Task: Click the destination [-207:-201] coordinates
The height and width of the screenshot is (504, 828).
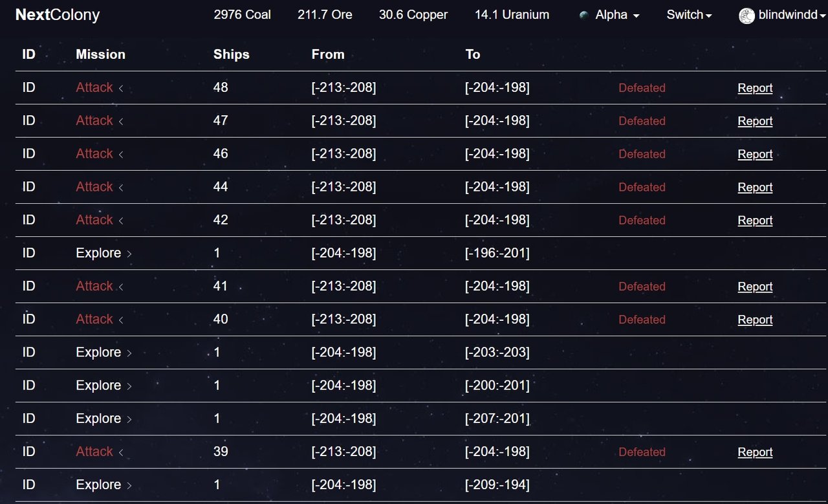Action: coord(497,419)
